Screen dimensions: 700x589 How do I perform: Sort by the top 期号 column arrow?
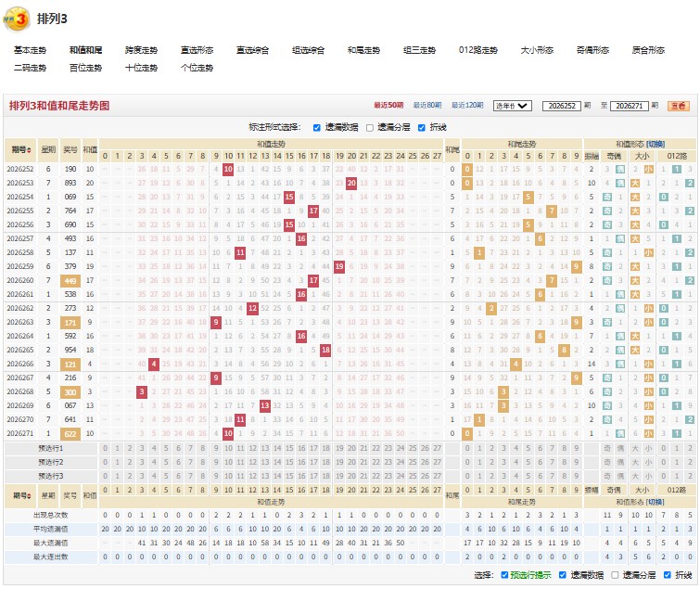[29, 150]
